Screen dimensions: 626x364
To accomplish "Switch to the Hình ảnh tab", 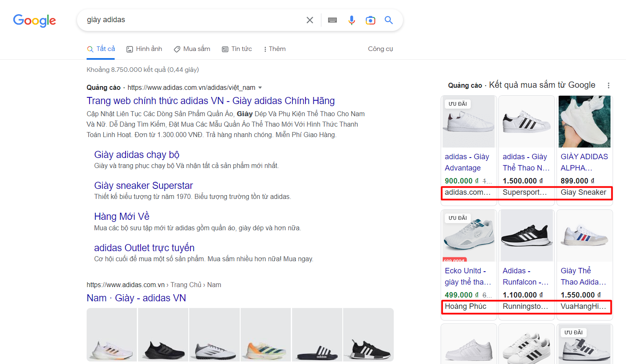I will 144,49.
